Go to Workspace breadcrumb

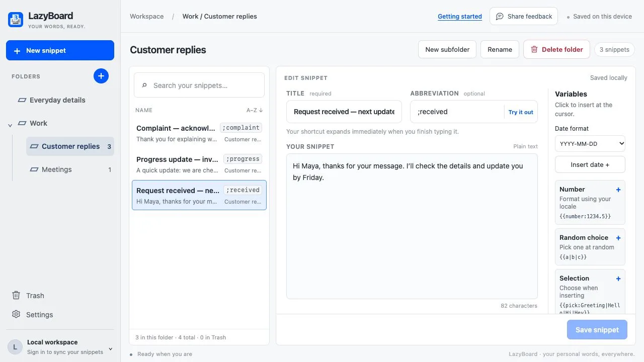coord(146,16)
